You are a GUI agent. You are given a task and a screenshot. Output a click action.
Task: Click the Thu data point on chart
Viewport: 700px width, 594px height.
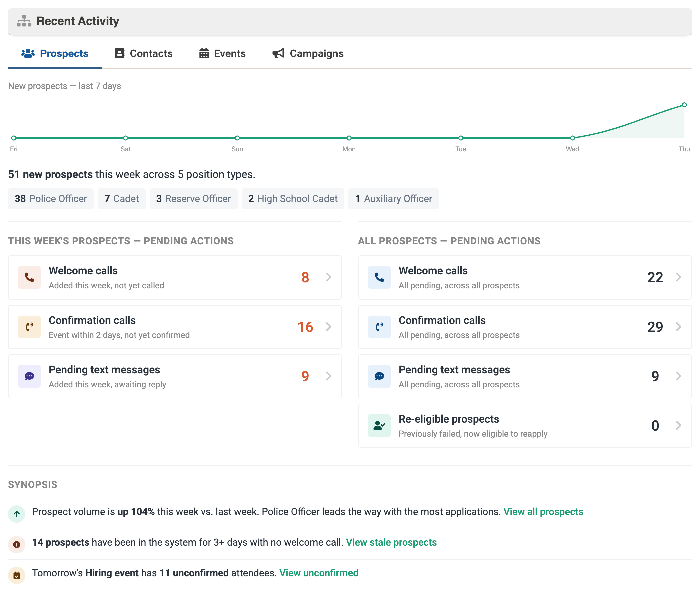(x=684, y=105)
